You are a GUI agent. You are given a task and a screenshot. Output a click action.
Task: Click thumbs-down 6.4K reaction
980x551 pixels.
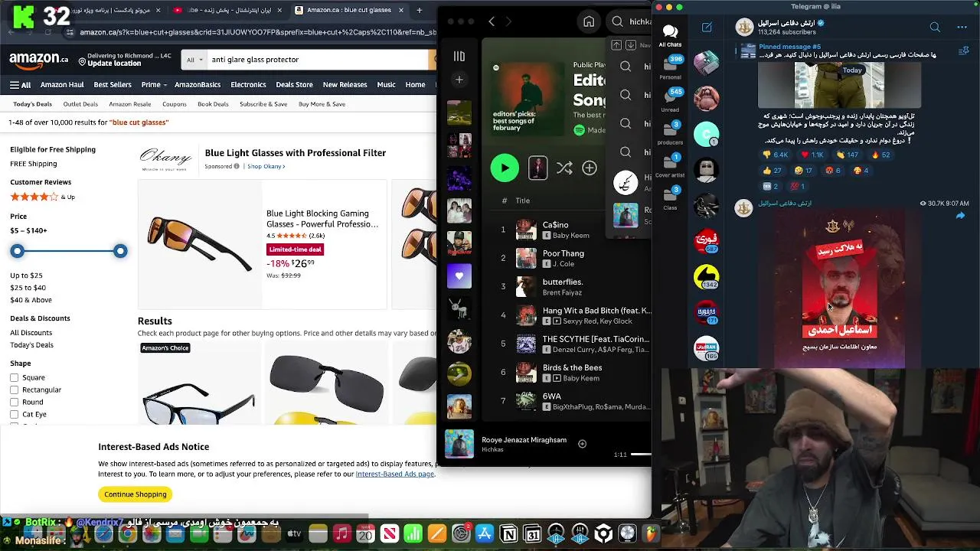[x=776, y=155]
